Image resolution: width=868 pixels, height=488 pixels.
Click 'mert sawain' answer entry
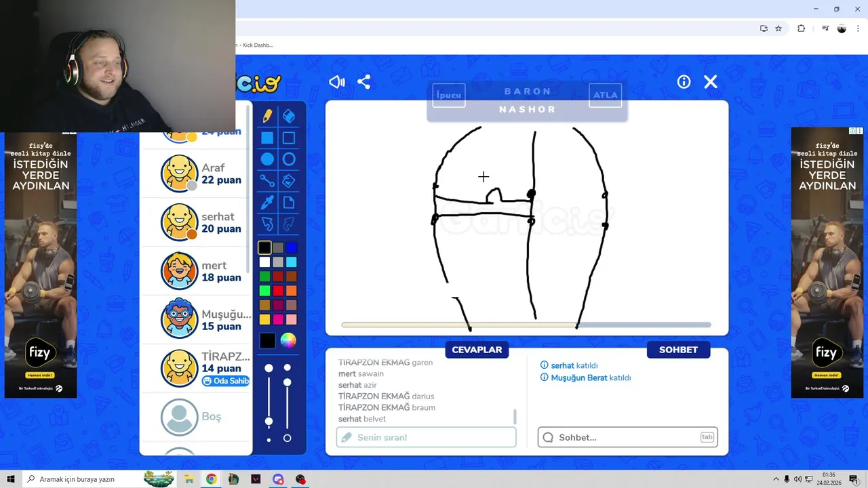pos(361,373)
